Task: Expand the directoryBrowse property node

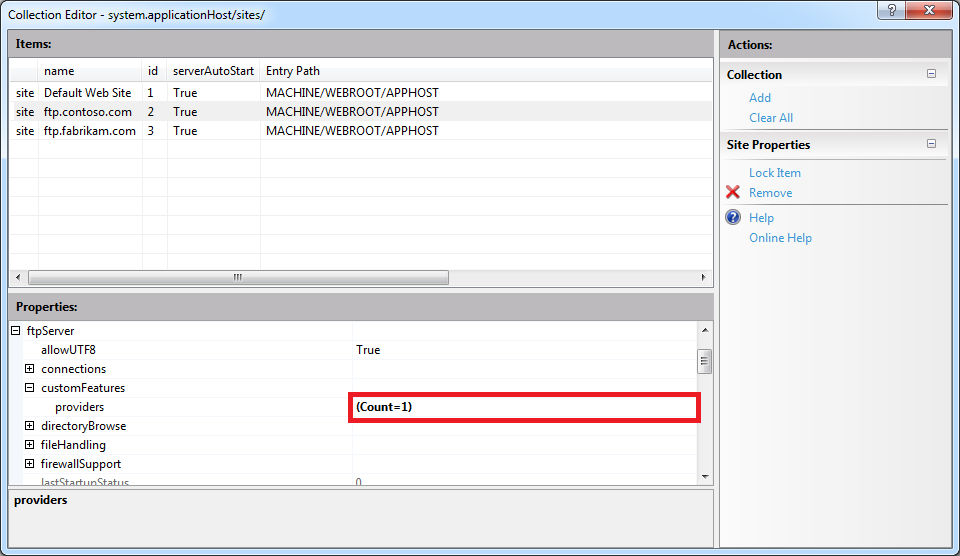Action: coord(30,426)
